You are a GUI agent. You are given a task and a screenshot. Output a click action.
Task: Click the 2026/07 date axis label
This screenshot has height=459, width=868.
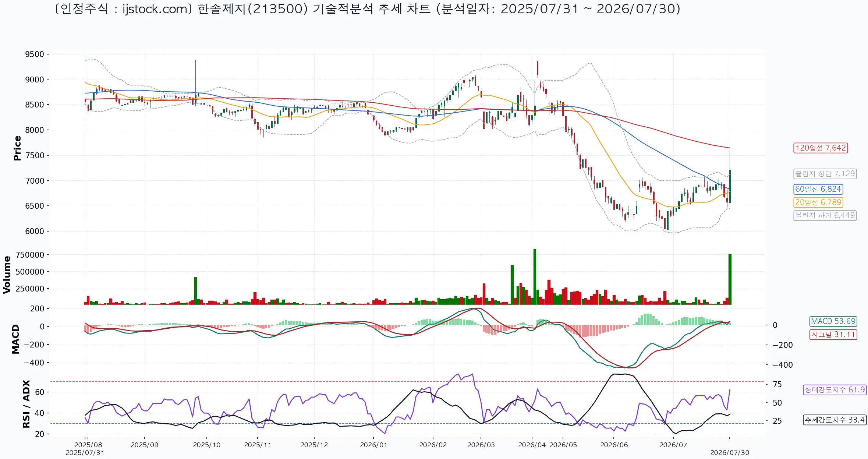(x=673, y=445)
